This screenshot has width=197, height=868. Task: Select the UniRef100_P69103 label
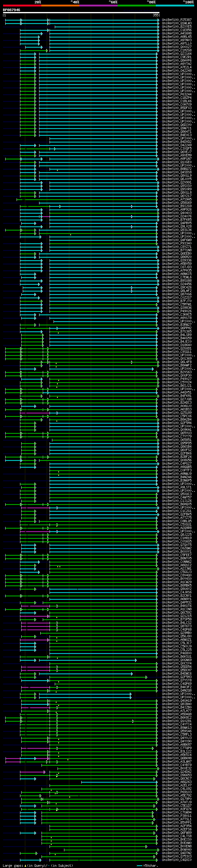click(x=177, y=792)
